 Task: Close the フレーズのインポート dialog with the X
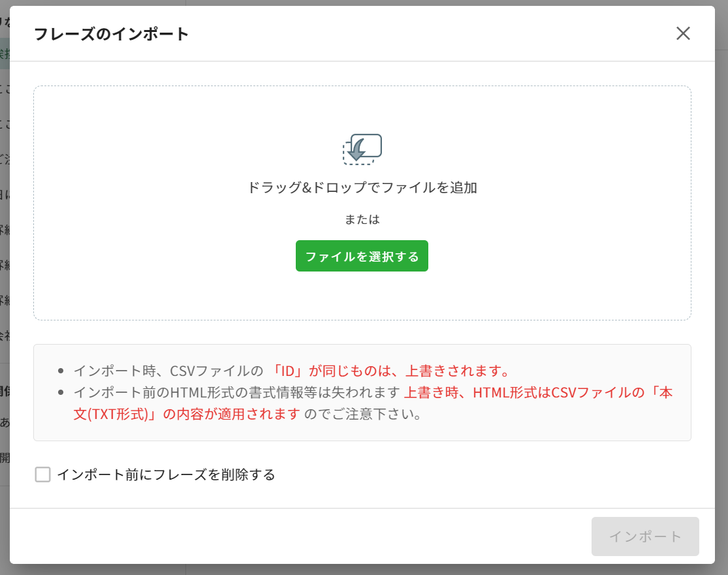pos(683,34)
